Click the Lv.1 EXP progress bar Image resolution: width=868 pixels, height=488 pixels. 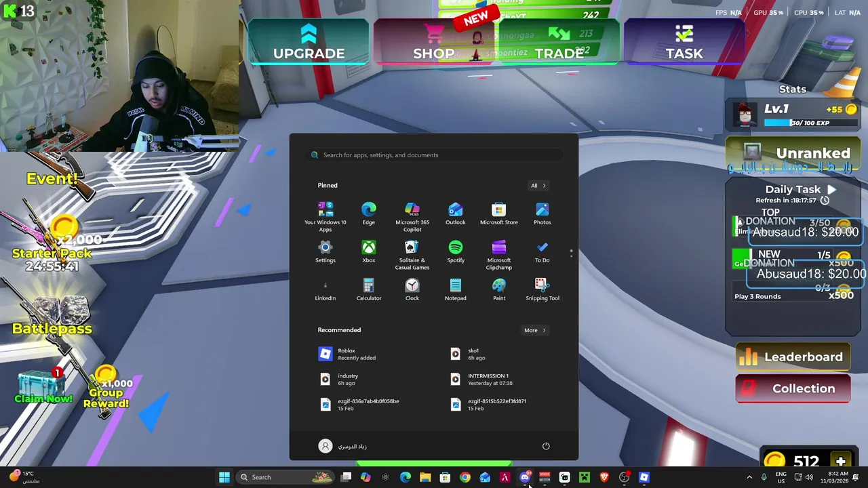click(811, 123)
